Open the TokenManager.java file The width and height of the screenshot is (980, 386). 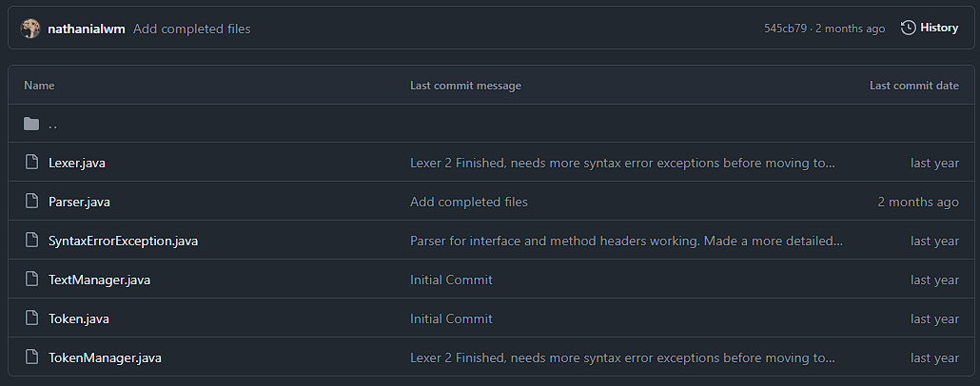point(105,357)
